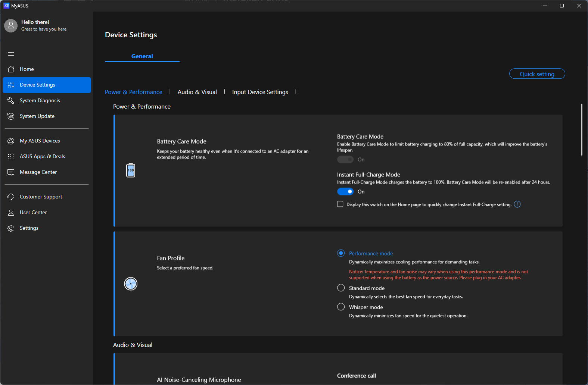Go to the Input Device Settings section

260,92
